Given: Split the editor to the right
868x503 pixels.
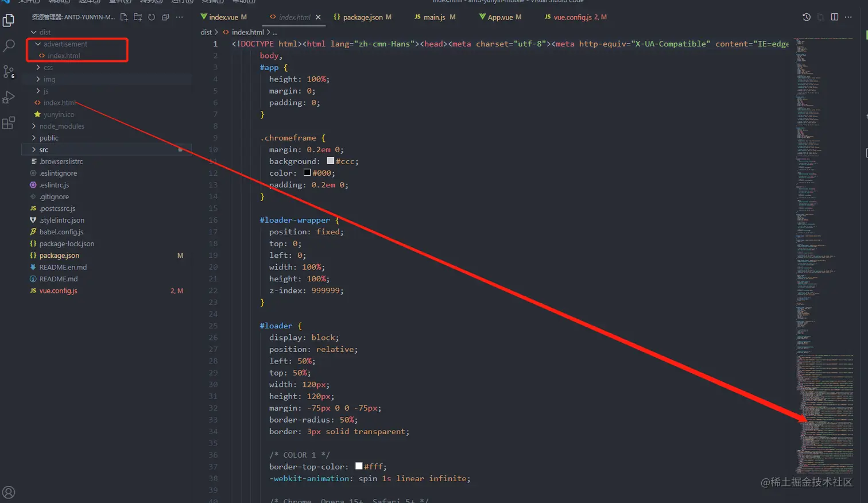Looking at the screenshot, I should click(835, 17).
